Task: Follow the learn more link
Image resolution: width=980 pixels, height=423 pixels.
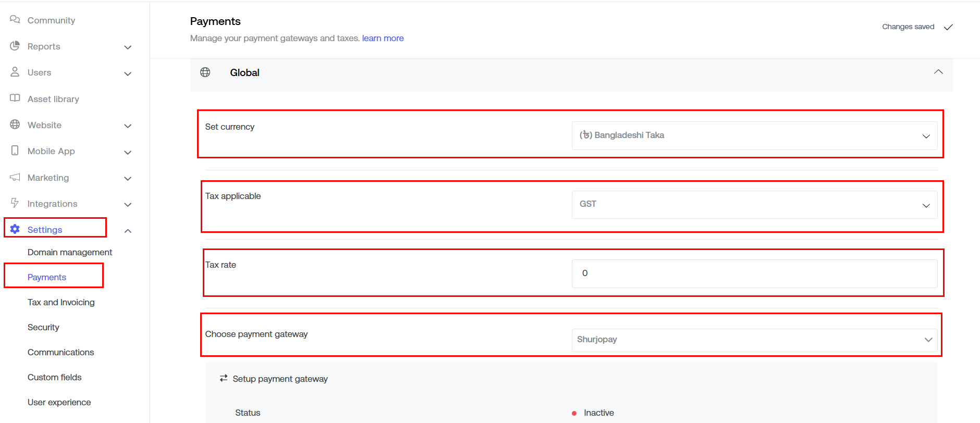Action: (x=383, y=38)
